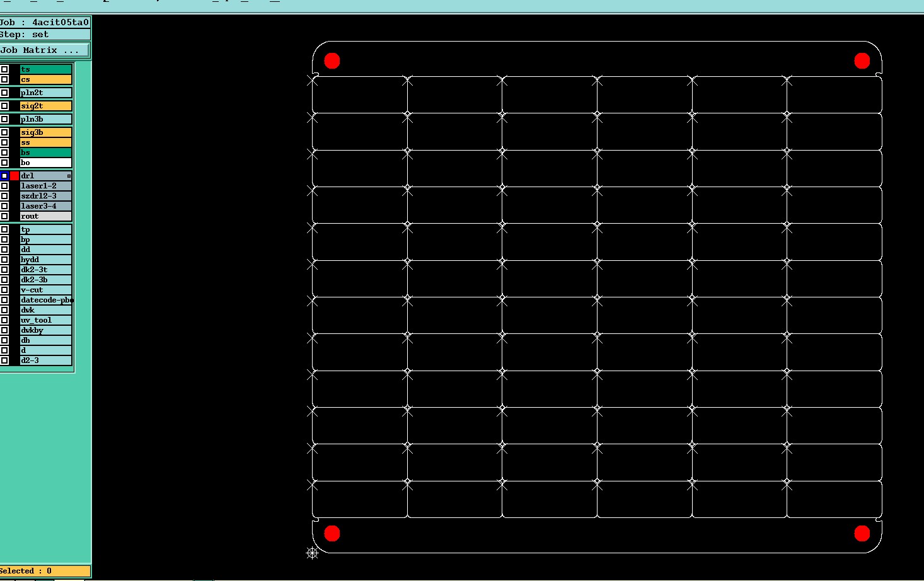Click the red drl layer color swatch

pyautogui.click(x=14, y=176)
